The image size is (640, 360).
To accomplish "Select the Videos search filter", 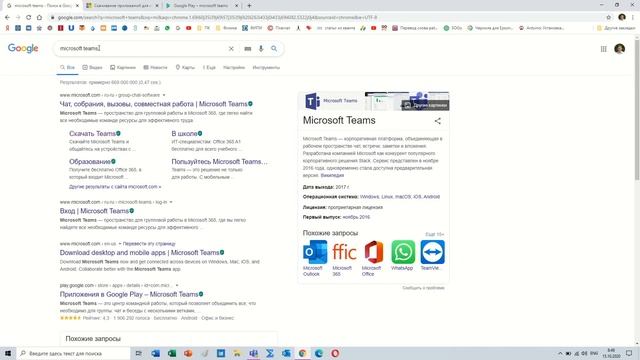I will (92, 67).
